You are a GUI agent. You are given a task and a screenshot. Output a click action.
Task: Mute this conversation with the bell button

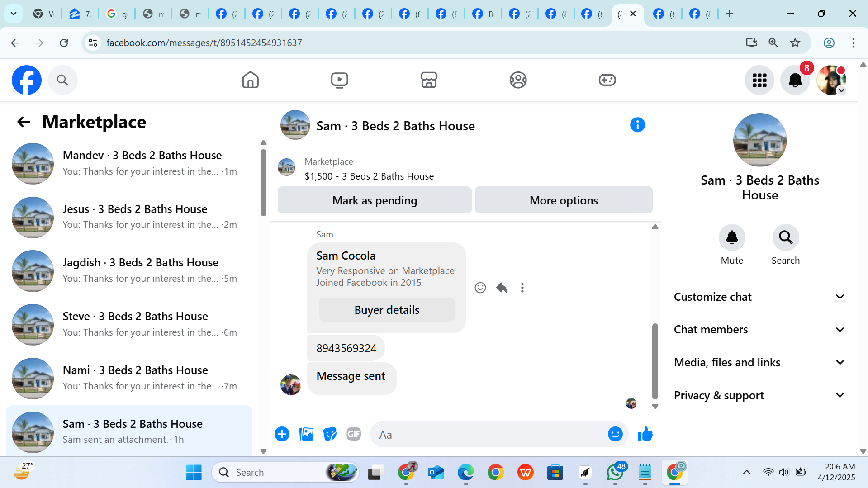pyautogui.click(x=732, y=237)
